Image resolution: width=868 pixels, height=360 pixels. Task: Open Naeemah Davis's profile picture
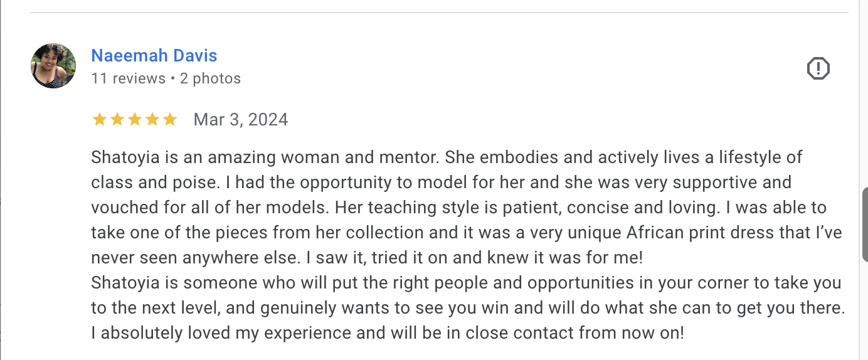coord(53,66)
